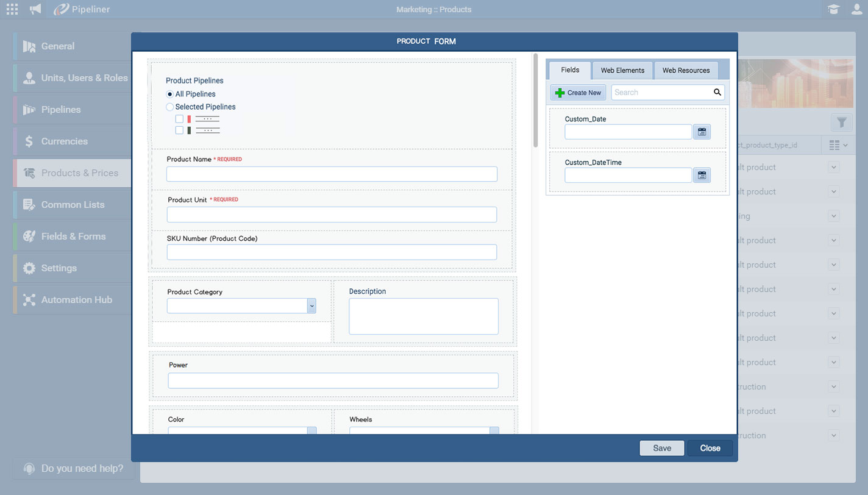This screenshot has width=868, height=495.
Task: Save the Product Form
Action: pyautogui.click(x=662, y=447)
